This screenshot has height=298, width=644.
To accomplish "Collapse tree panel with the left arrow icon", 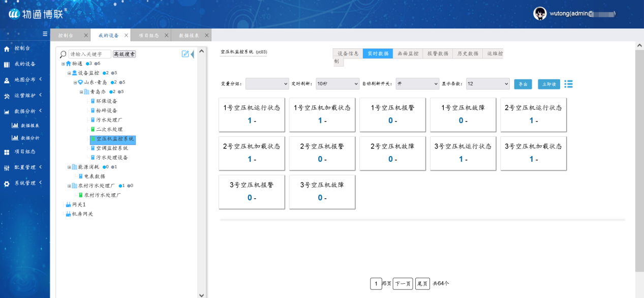I will point(192,54).
